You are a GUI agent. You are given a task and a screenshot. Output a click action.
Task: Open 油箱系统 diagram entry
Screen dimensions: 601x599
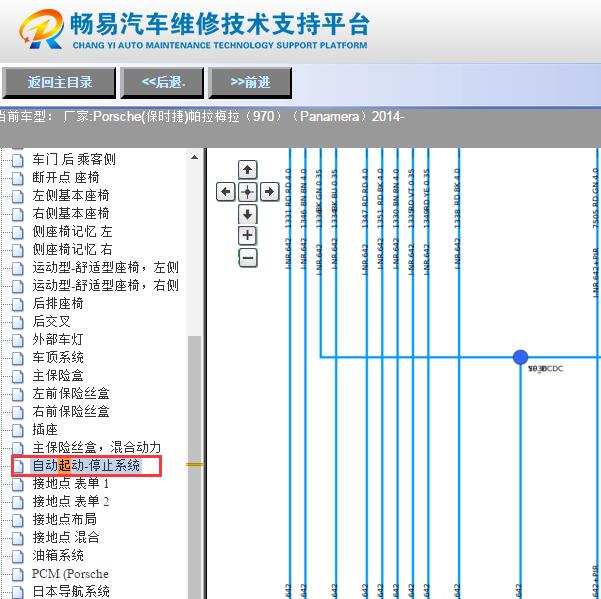coord(58,556)
